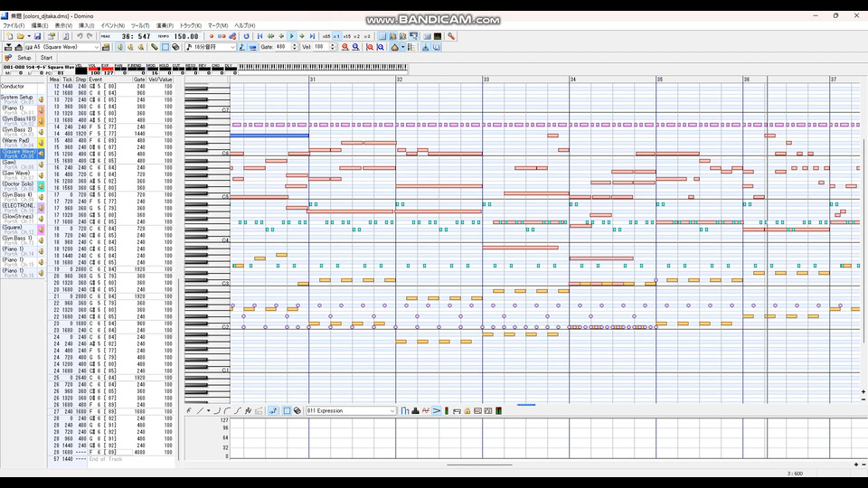Set playback speed to x0.5
Screen dimensions: 868x488
(x=326, y=36)
